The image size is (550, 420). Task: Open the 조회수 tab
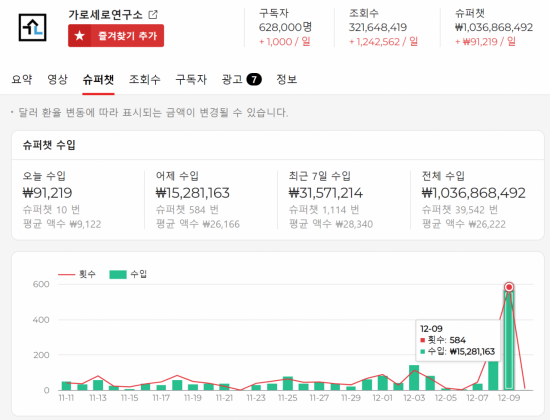pos(145,79)
